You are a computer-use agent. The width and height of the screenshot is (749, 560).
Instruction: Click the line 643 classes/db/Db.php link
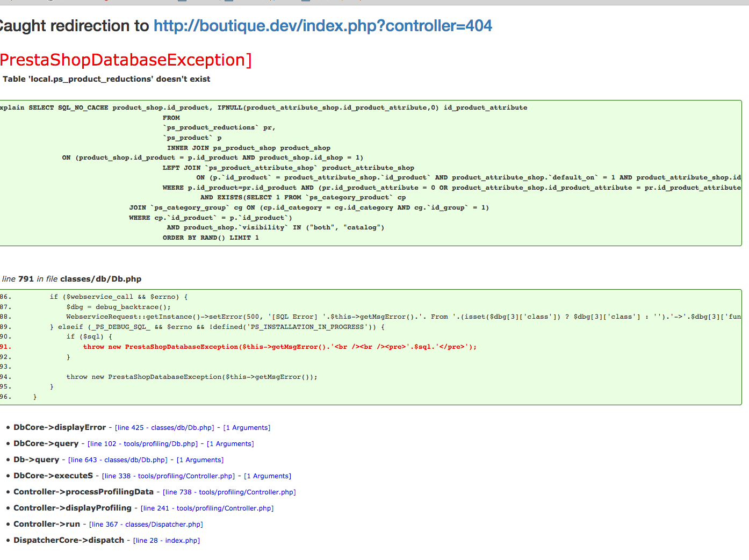click(118, 460)
